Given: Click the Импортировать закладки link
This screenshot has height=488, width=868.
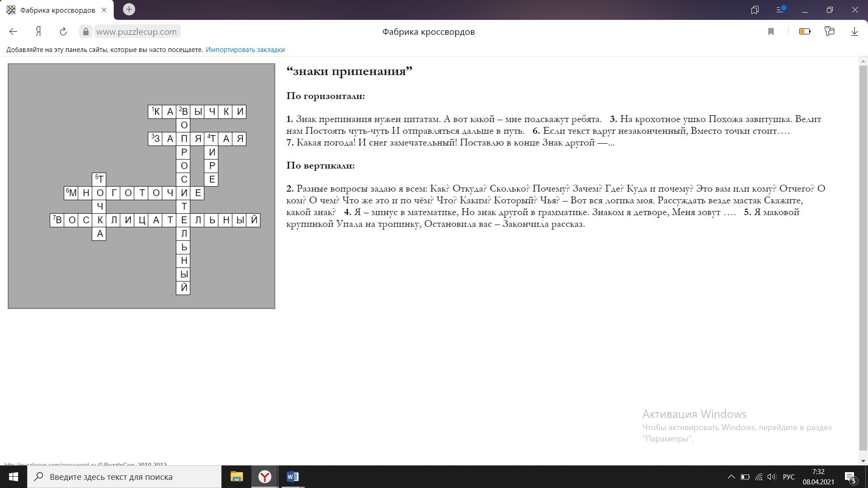Looking at the screenshot, I should 245,50.
